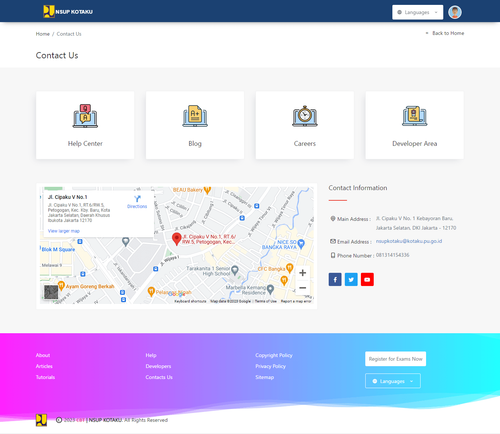Open Keyboard shortcuts on map
This screenshot has width=500, height=434.
tap(190, 301)
